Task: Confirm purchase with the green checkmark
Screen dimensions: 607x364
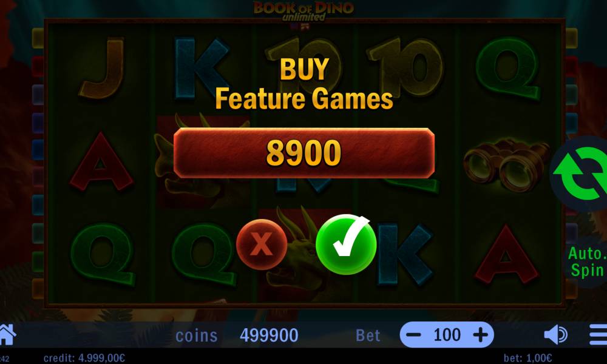Action: coord(346,244)
